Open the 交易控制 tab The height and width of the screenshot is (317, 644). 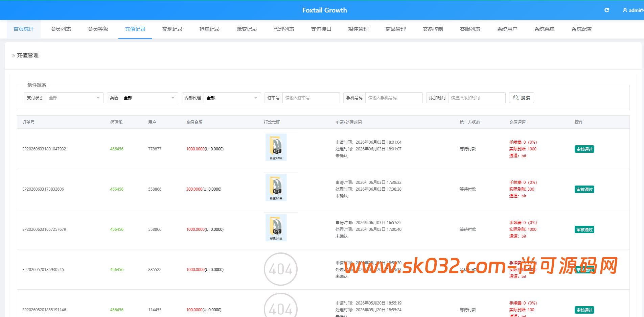pos(433,29)
